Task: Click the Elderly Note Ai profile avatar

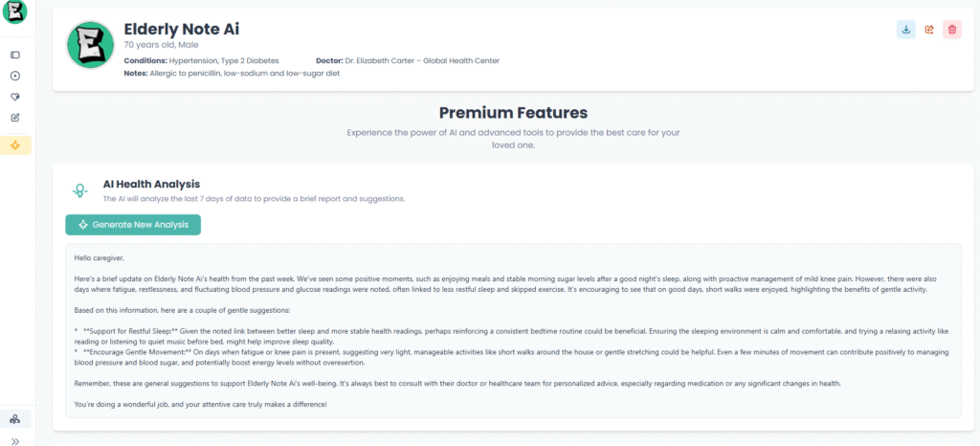Action: click(x=90, y=45)
